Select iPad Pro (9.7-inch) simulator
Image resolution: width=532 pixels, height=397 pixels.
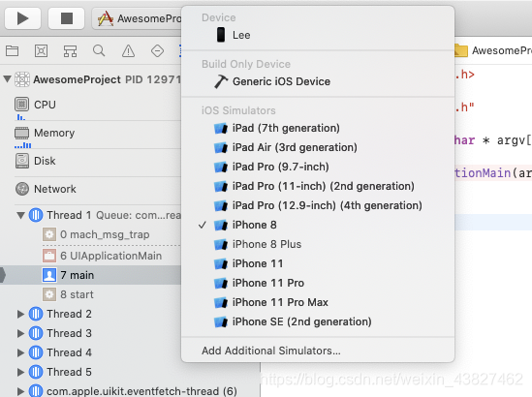(x=318, y=167)
